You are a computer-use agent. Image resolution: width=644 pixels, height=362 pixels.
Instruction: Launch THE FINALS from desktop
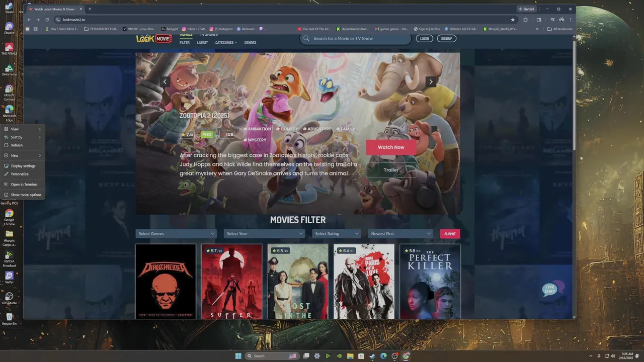point(9,49)
